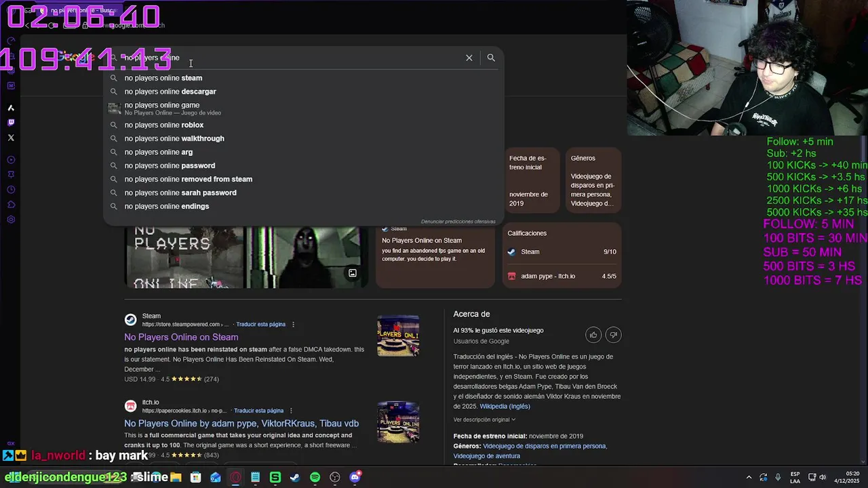This screenshot has width=868, height=488.
Task: Open the 'adam pype - Itch.io' 4.5/5 rating row
Action: pyautogui.click(x=561, y=276)
